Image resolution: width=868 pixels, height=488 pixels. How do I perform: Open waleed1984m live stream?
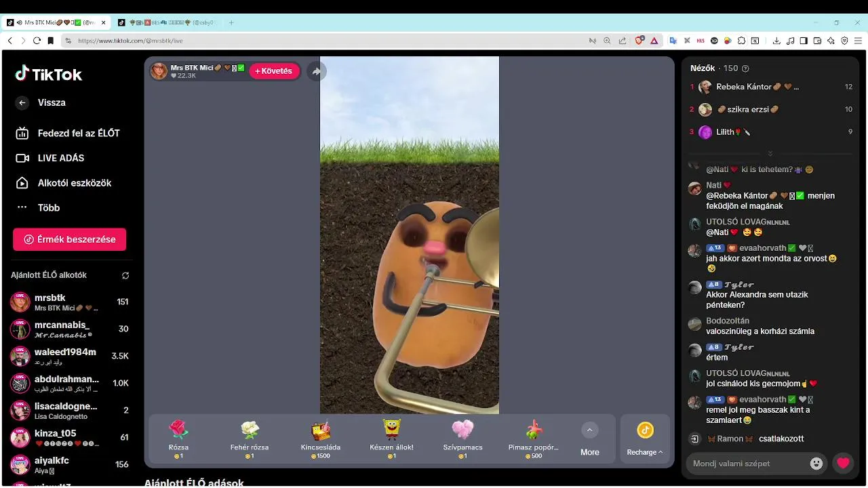pos(69,357)
